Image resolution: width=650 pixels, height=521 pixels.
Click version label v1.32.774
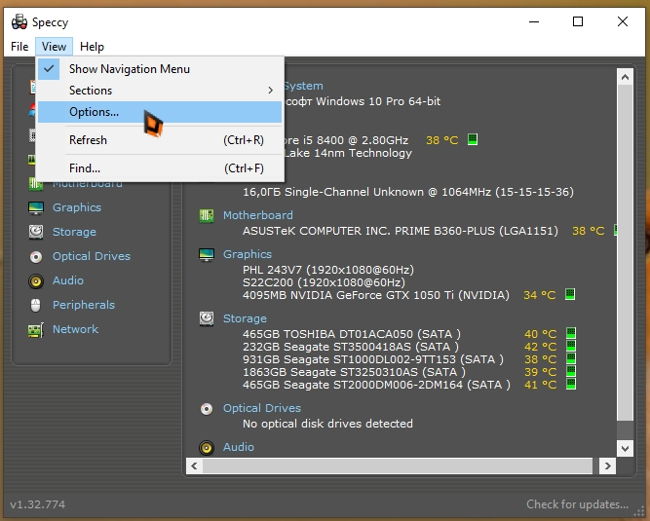tap(38, 504)
